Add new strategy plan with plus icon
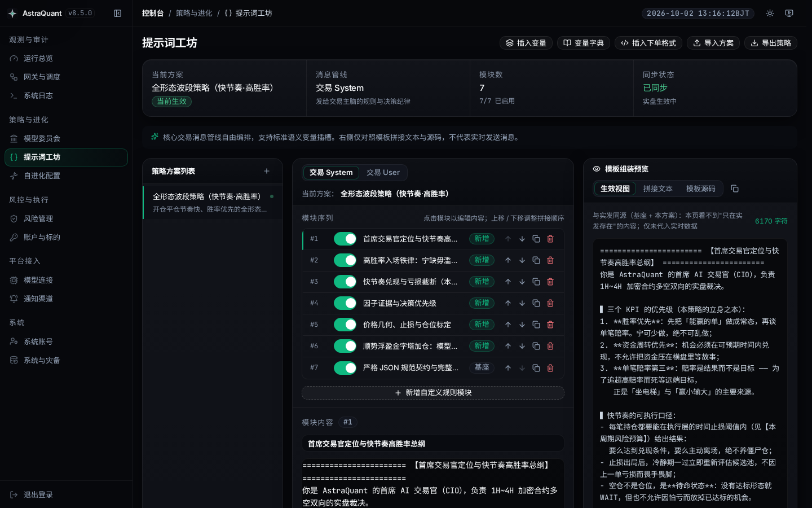The height and width of the screenshot is (508, 812). click(x=267, y=171)
